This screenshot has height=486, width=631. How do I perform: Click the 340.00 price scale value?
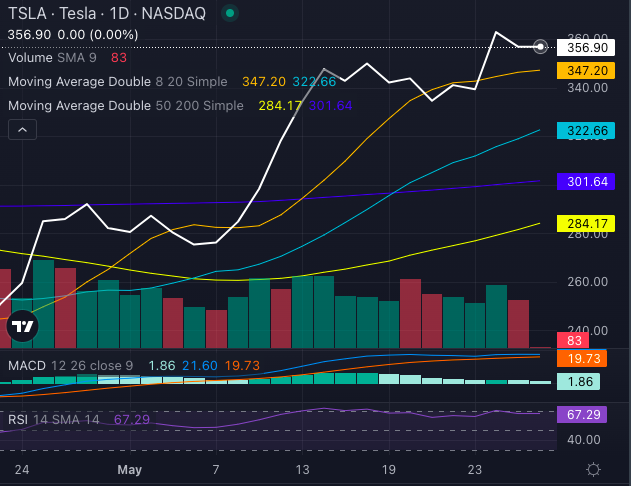point(588,88)
